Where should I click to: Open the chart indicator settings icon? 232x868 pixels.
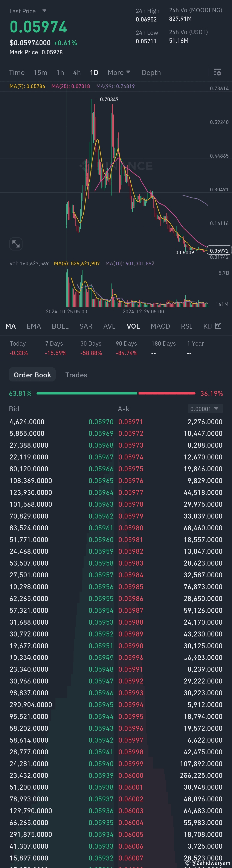tap(218, 72)
